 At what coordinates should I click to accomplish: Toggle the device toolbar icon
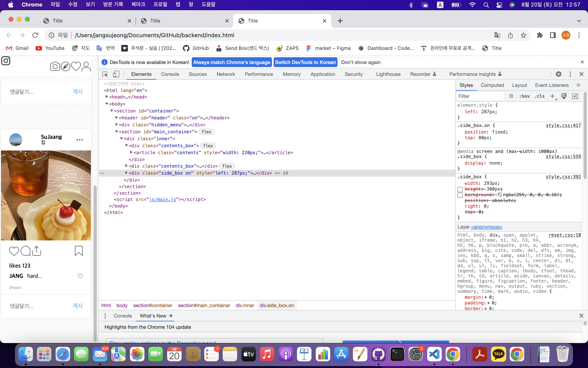point(116,74)
